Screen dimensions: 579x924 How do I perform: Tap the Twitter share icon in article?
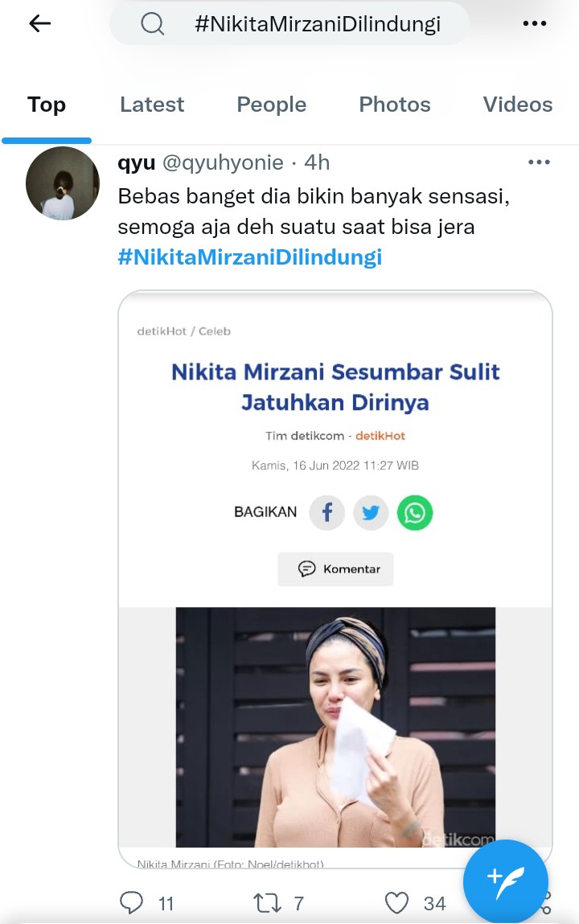click(x=371, y=512)
